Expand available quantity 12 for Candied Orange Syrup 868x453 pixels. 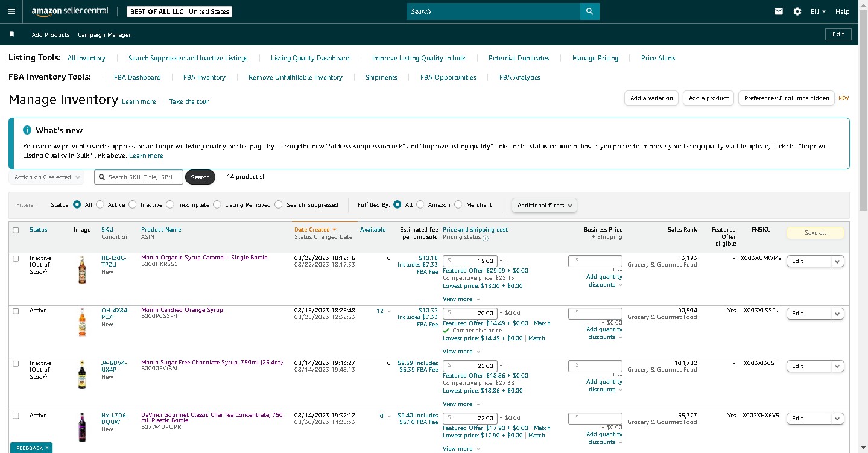click(384, 311)
